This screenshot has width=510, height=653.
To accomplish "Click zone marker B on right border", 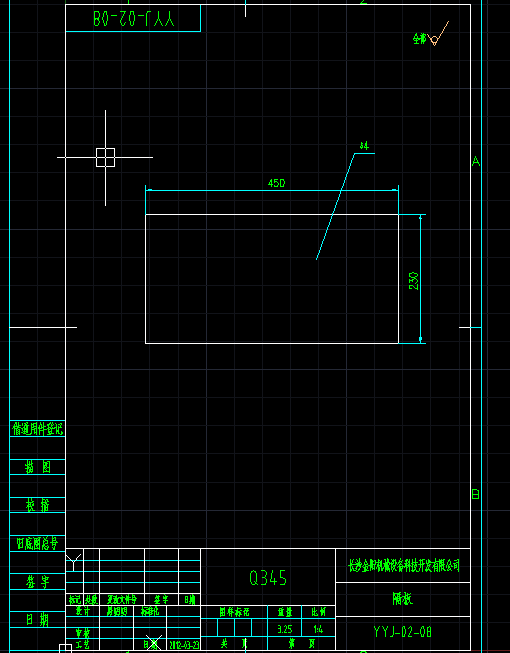I will pos(476,494).
